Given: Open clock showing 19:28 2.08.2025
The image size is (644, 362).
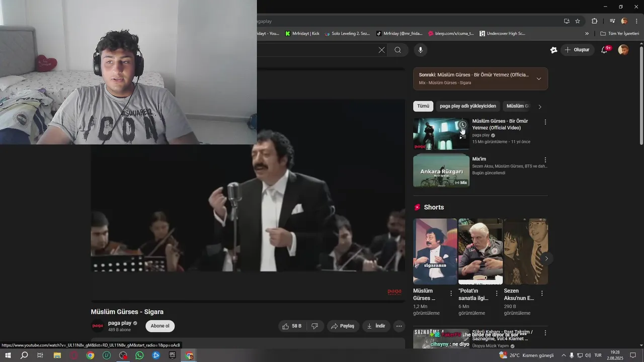Looking at the screenshot, I should click(x=615, y=355).
